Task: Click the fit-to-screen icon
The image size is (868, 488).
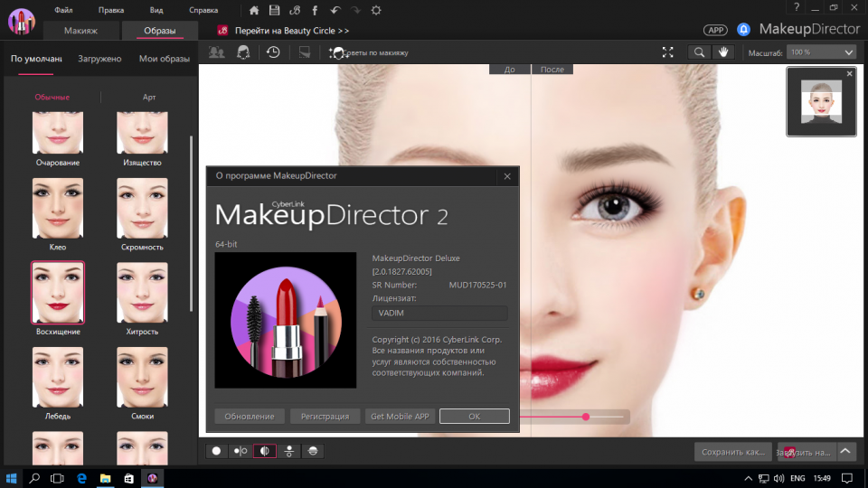Action: (668, 52)
